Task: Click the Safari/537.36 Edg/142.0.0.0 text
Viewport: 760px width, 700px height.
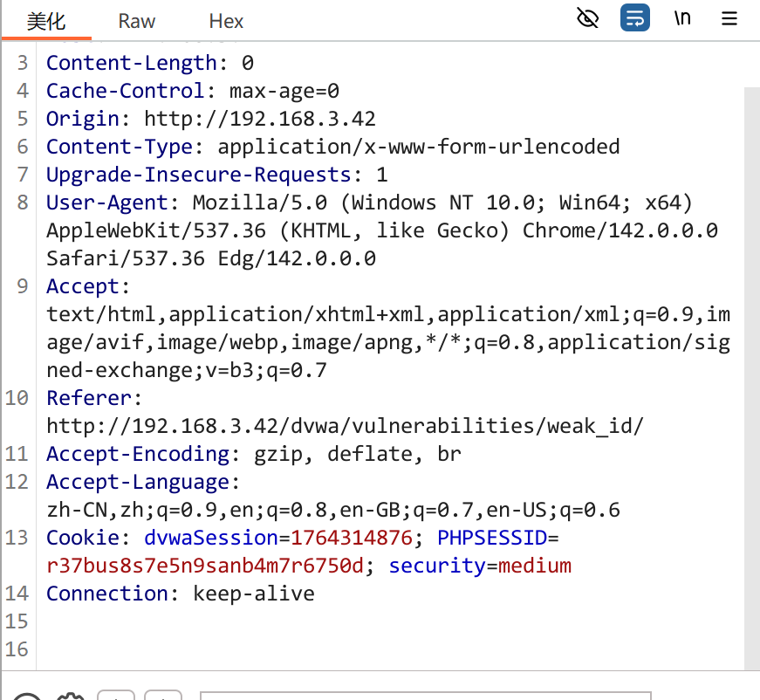Action: pyautogui.click(x=211, y=259)
